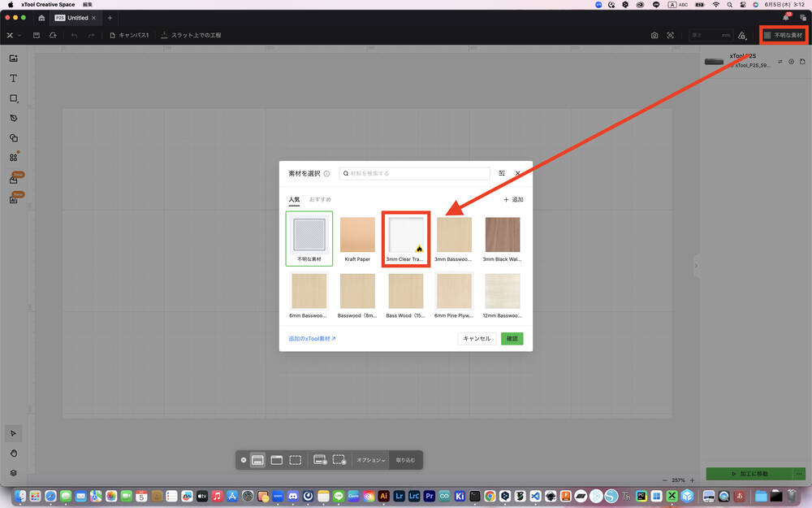
Task: Add a new project tab
Action: (x=110, y=18)
